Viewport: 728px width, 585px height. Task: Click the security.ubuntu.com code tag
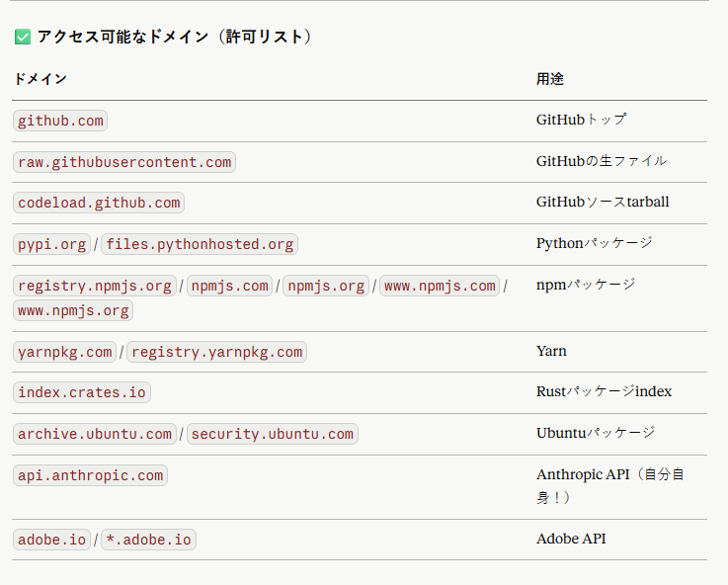point(273,434)
